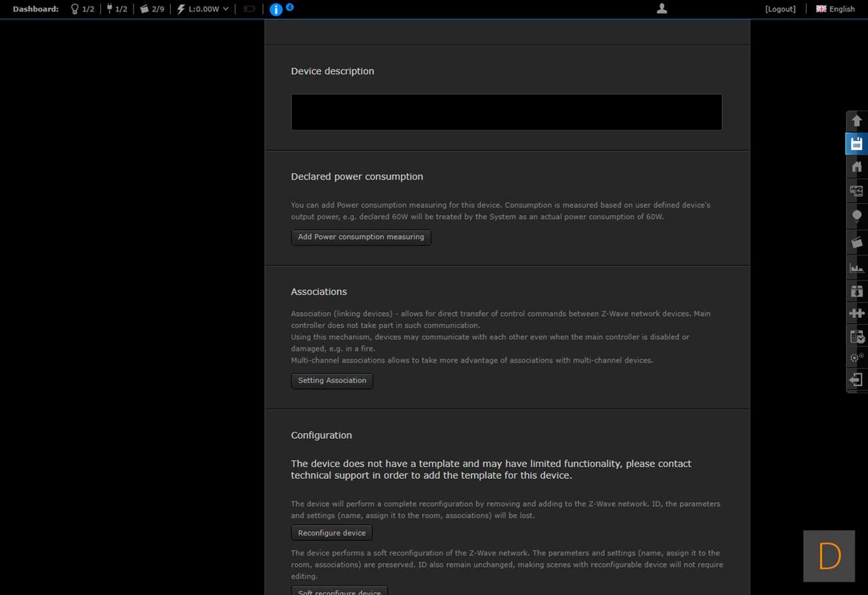Click the lightning bolt power icon
The image size is (868, 595).
(x=181, y=9)
